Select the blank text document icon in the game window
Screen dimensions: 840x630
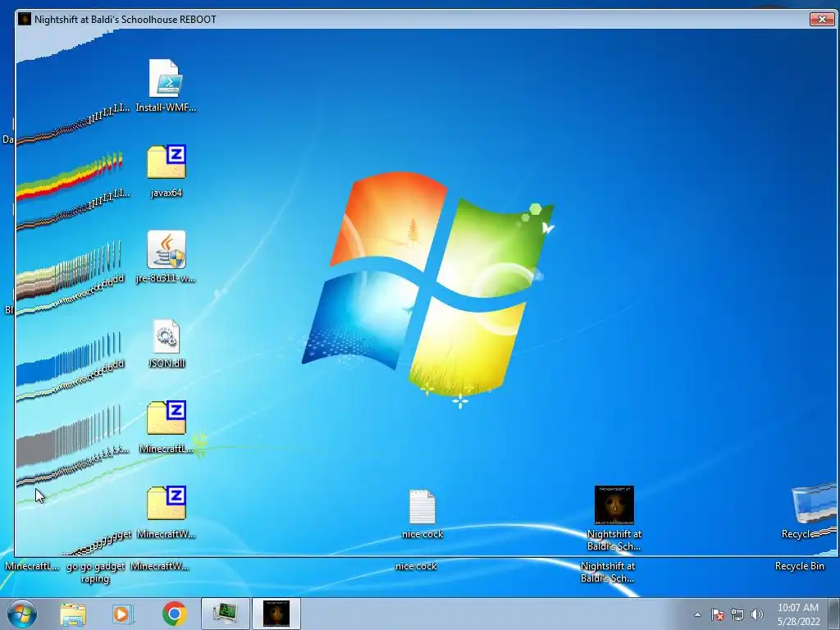[422, 506]
